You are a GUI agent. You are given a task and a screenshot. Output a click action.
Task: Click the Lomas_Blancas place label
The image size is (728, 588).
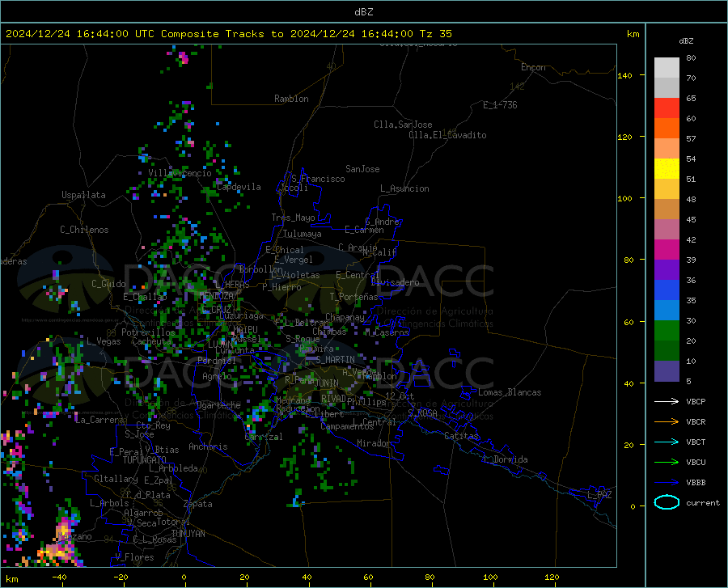click(510, 392)
